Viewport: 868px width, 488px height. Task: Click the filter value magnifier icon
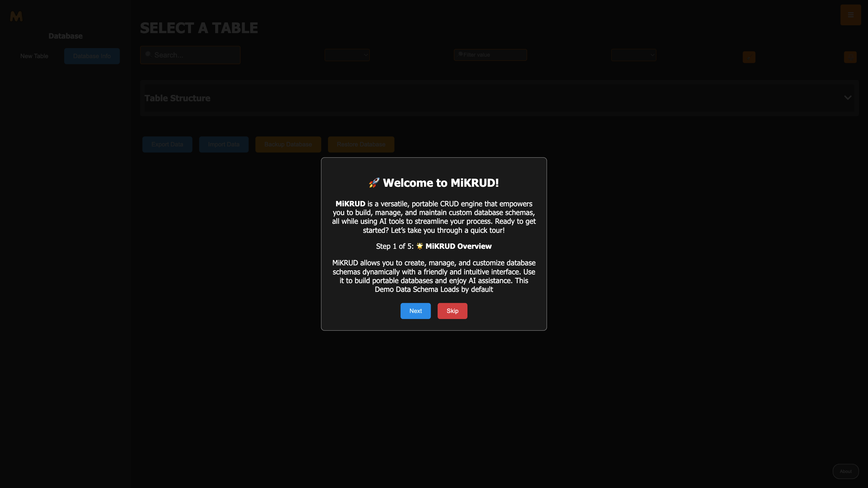[460, 54]
